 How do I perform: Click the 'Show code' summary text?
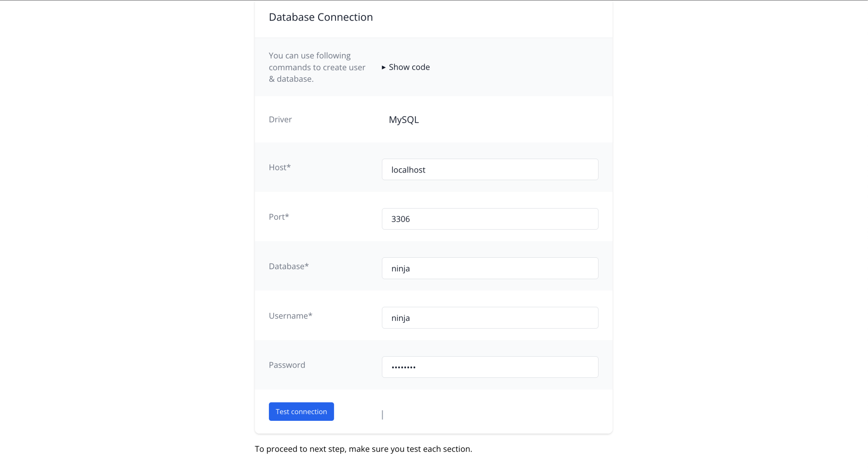pos(409,67)
